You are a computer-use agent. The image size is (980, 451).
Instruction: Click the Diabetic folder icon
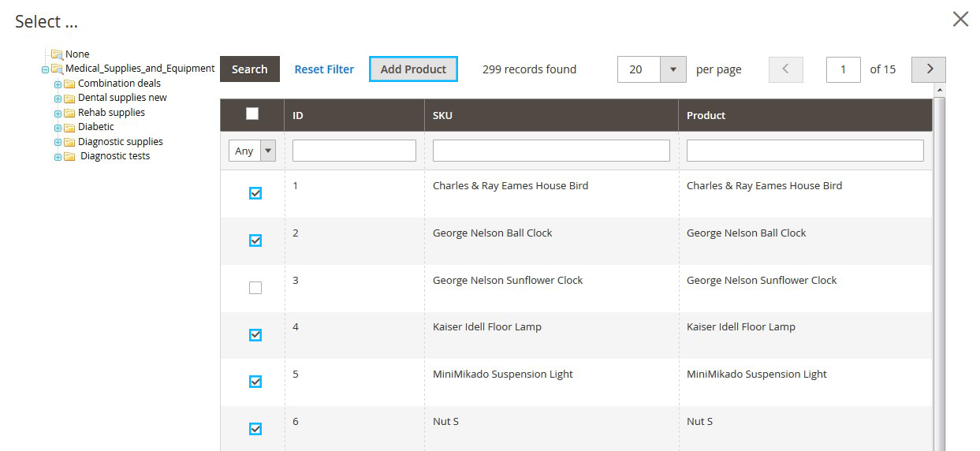(x=69, y=127)
